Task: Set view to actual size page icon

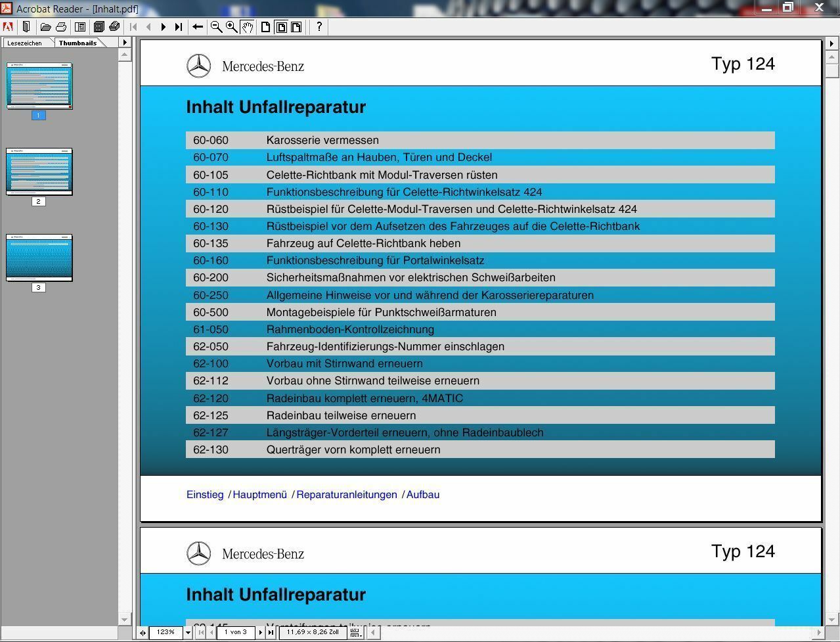Action: [266, 27]
